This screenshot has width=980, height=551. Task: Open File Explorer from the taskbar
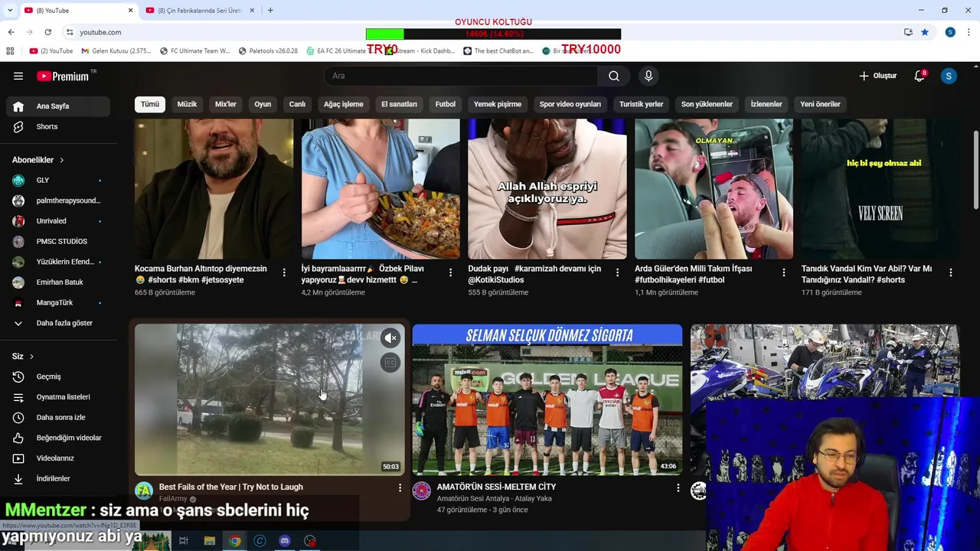(x=209, y=541)
